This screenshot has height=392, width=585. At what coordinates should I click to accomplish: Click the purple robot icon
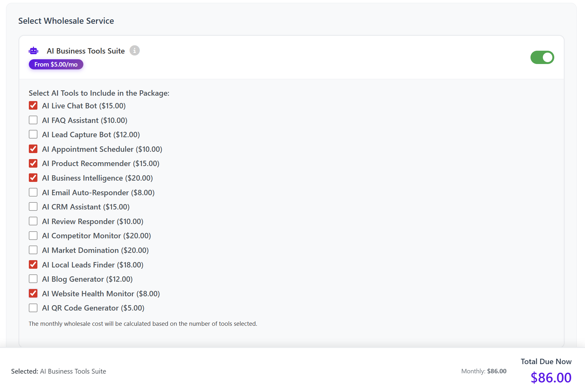tap(34, 51)
